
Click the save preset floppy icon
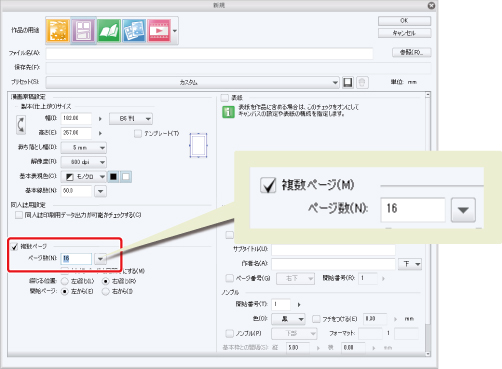348,82
